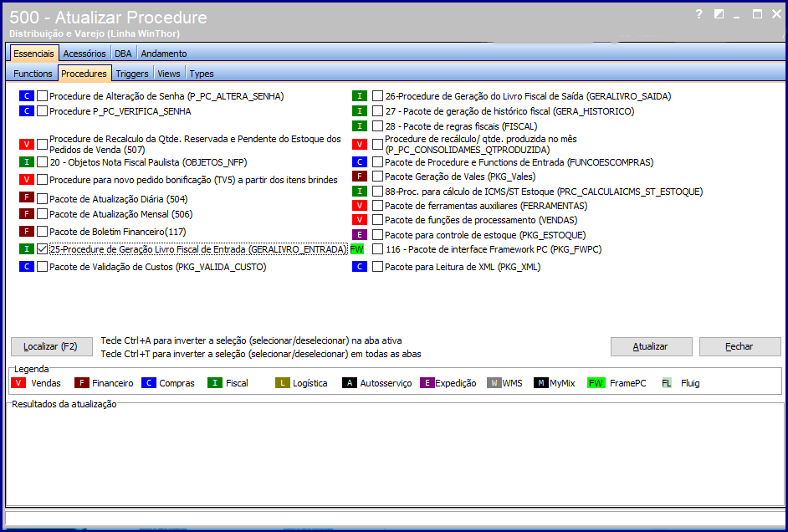Uncheck 25-Procedure GERALIVRO_ENTRADA checkbox
This screenshot has width=788, height=532.
[x=42, y=248]
